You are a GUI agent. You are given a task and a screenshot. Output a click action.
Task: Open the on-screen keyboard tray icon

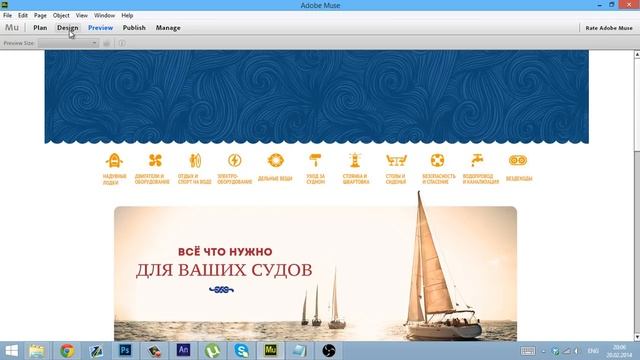click(528, 351)
